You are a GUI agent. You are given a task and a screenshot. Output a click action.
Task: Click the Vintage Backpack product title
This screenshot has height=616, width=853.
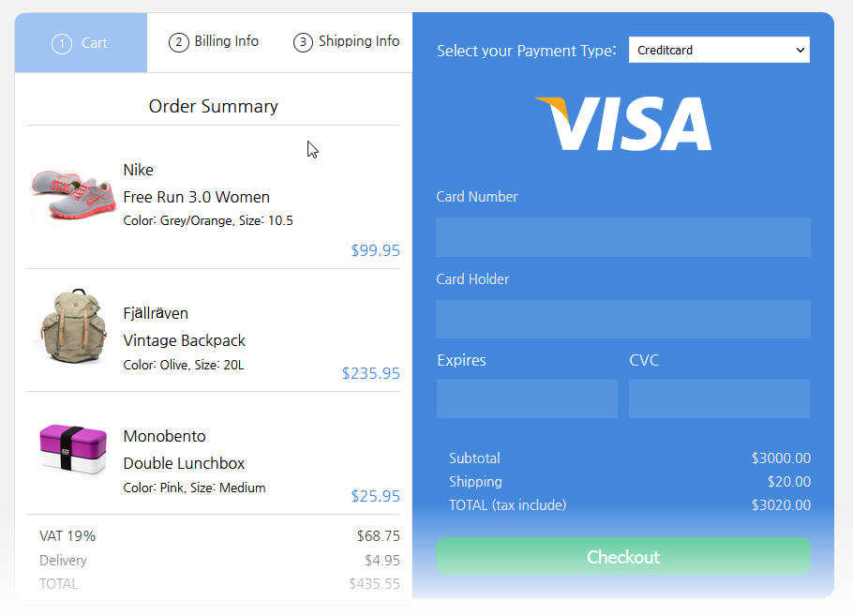pos(184,340)
